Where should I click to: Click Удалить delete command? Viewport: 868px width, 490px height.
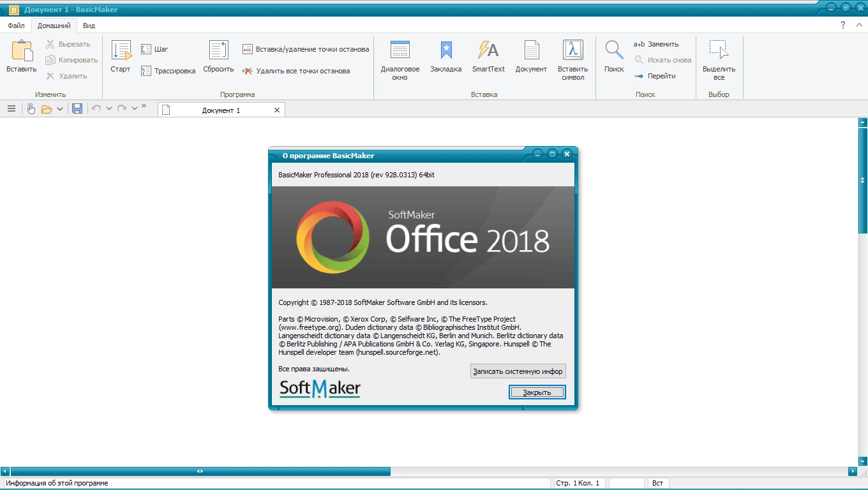point(66,76)
